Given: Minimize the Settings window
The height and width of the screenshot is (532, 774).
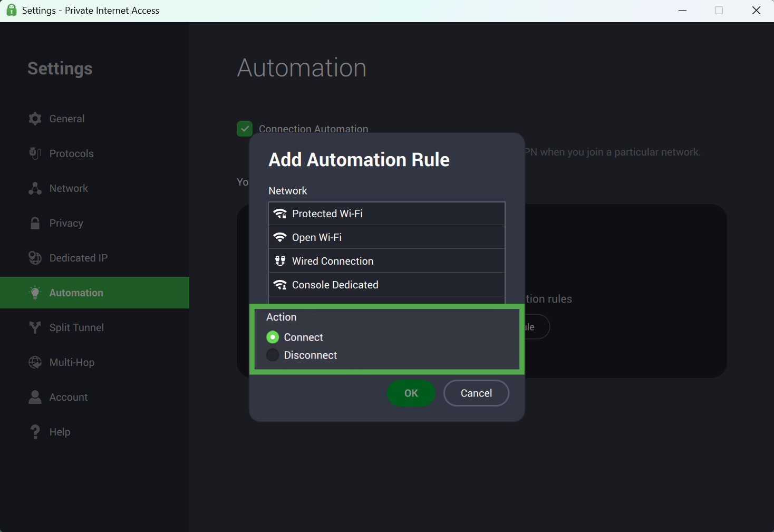Looking at the screenshot, I should pyautogui.click(x=683, y=11).
